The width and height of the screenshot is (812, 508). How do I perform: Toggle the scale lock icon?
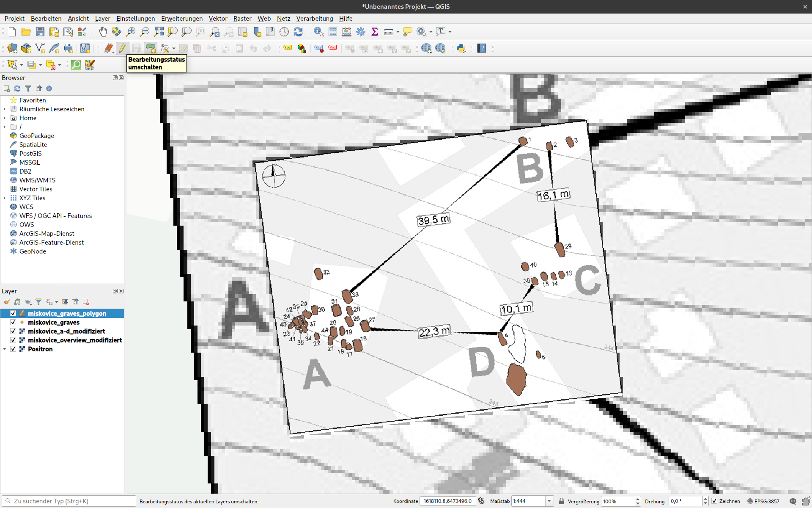click(562, 501)
